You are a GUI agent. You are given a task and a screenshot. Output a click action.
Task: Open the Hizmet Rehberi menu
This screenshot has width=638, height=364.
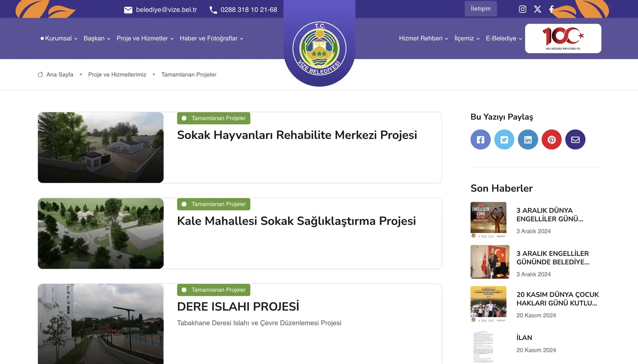423,38
